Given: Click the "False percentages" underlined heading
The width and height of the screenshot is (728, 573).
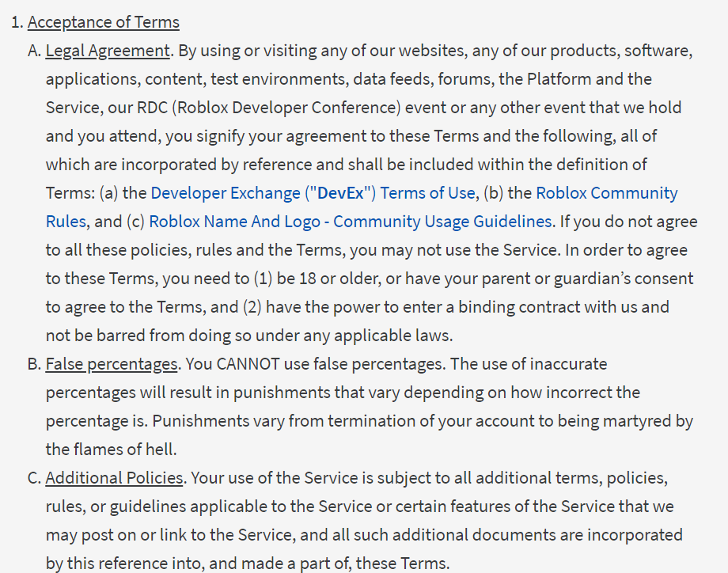Looking at the screenshot, I should point(112,364).
